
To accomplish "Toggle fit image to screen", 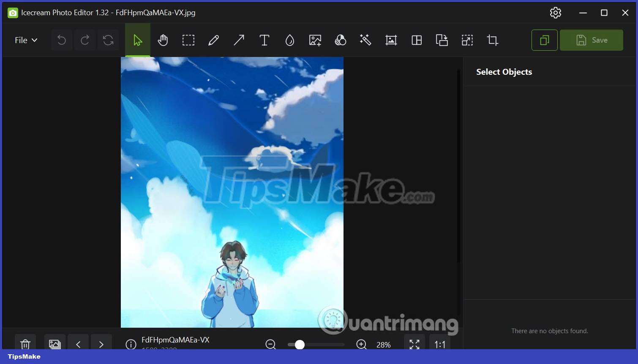I will coord(414,344).
